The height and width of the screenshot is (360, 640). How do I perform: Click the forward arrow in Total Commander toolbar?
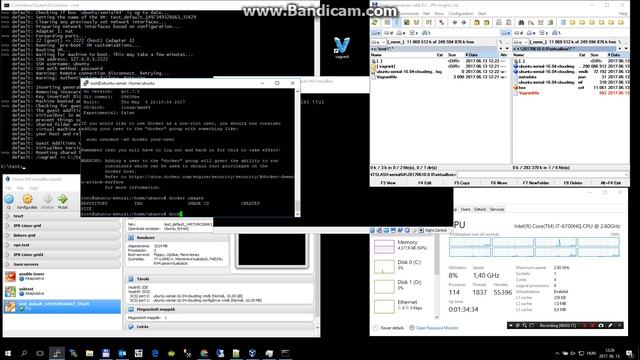464,22
